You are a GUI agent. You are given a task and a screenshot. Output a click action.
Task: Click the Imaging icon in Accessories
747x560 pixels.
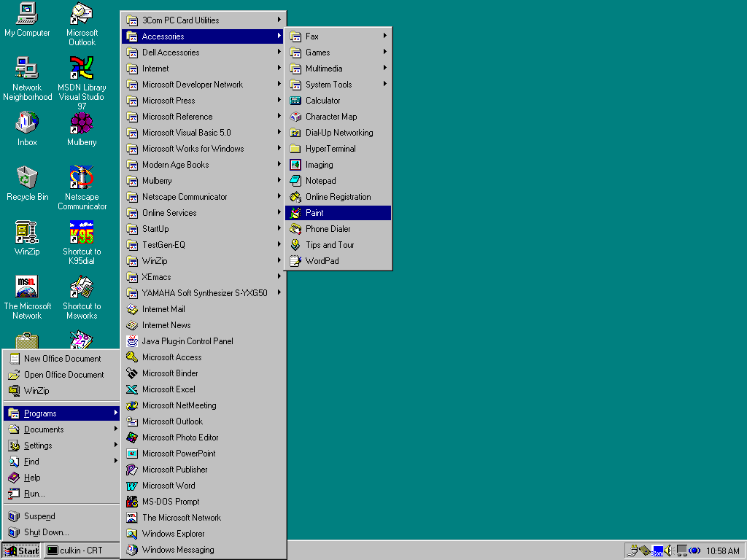click(x=295, y=165)
